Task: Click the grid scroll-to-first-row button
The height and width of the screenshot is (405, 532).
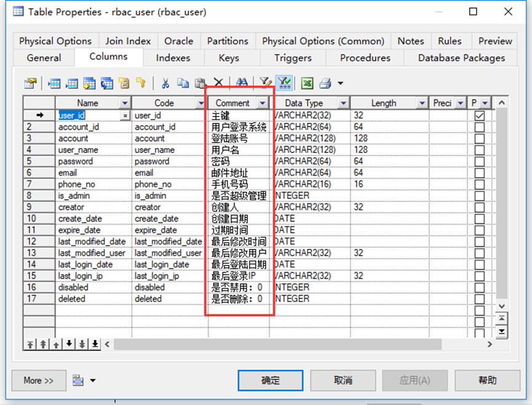Action: coord(502,318)
